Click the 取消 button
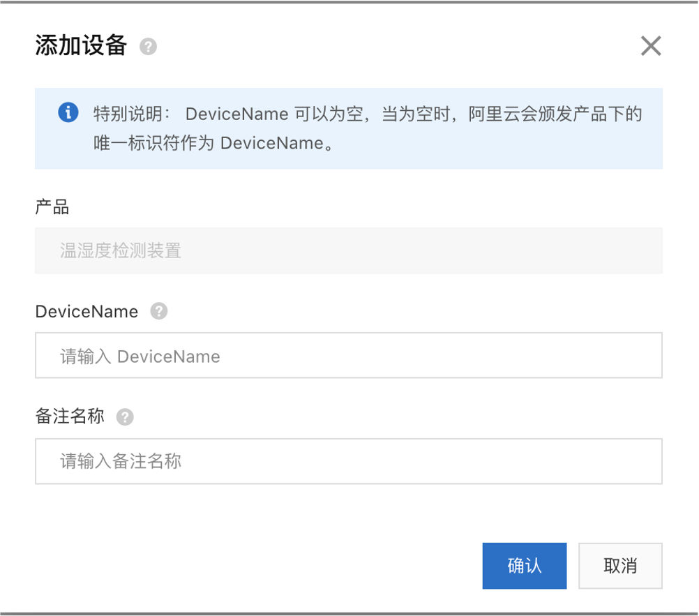 [x=620, y=566]
